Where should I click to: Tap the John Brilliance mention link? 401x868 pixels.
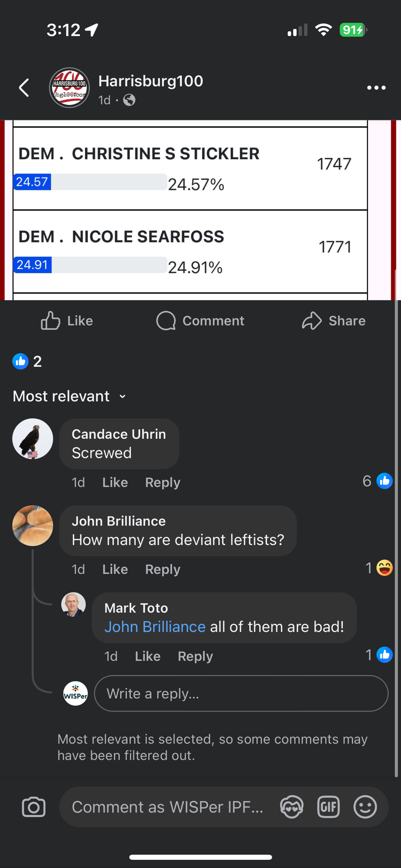click(x=155, y=627)
